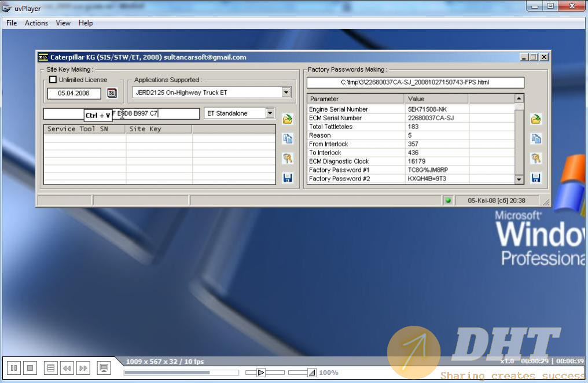Select the To Interlock row

point(411,153)
